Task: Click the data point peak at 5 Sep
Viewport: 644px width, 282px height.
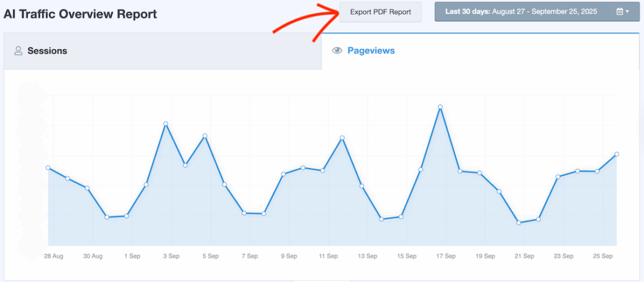Action: (205, 136)
